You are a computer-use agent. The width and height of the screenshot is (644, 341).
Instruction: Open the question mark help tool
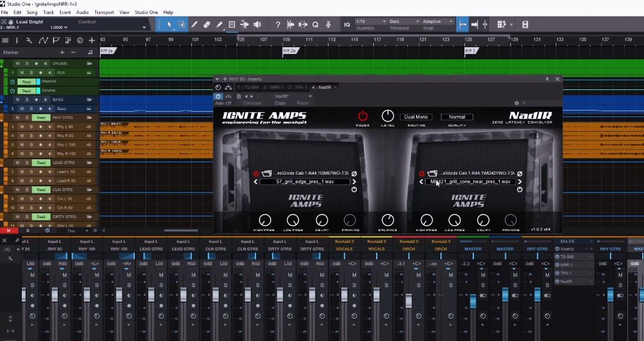point(278,25)
